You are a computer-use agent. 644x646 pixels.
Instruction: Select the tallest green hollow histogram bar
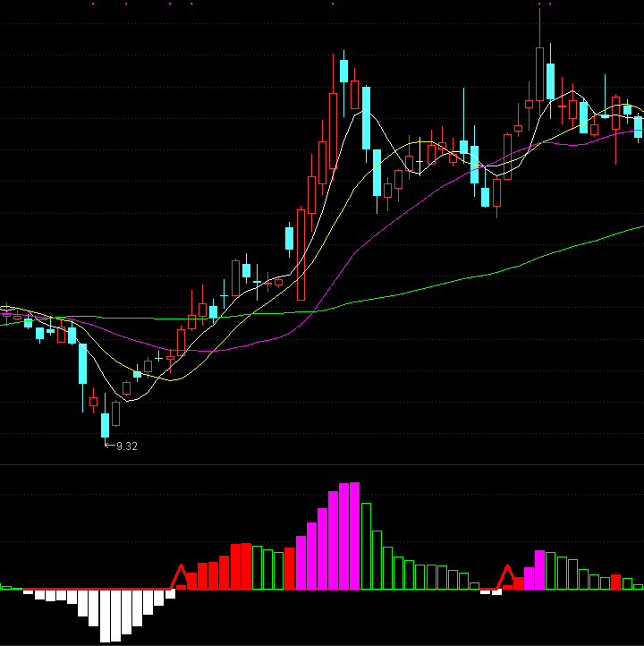pos(366,547)
